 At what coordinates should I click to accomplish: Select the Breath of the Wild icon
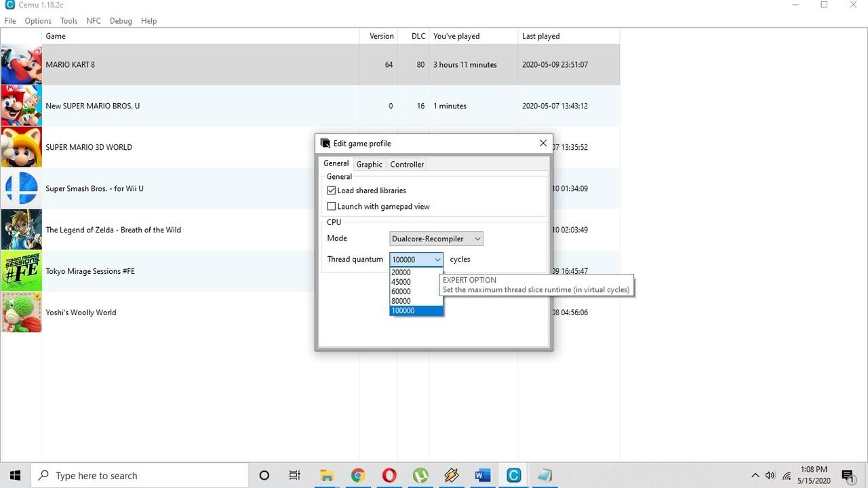[22, 230]
